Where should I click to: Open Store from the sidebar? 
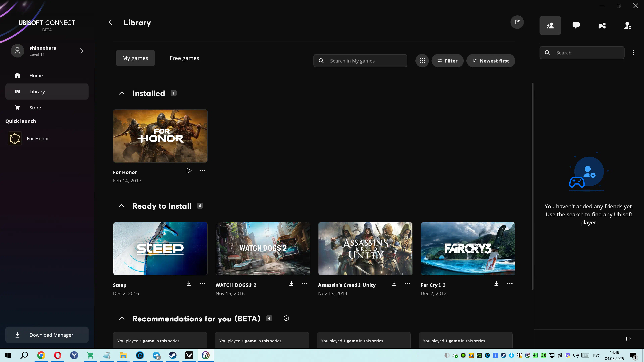coord(47,108)
